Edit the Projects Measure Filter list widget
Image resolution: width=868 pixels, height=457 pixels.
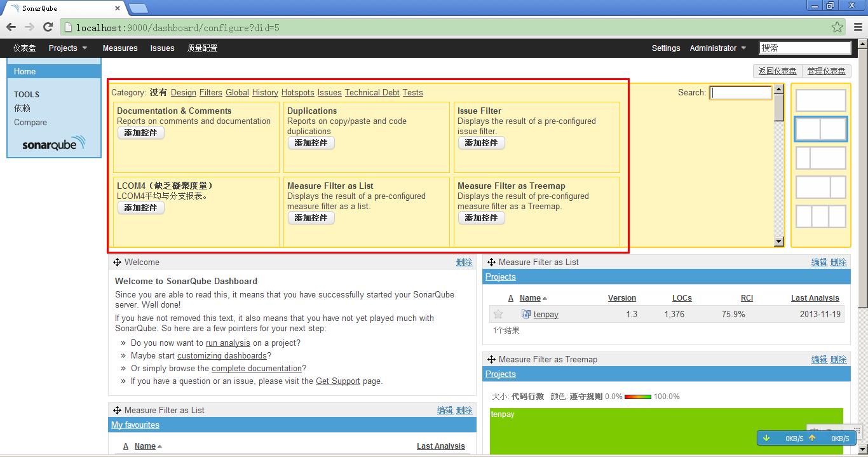819,263
